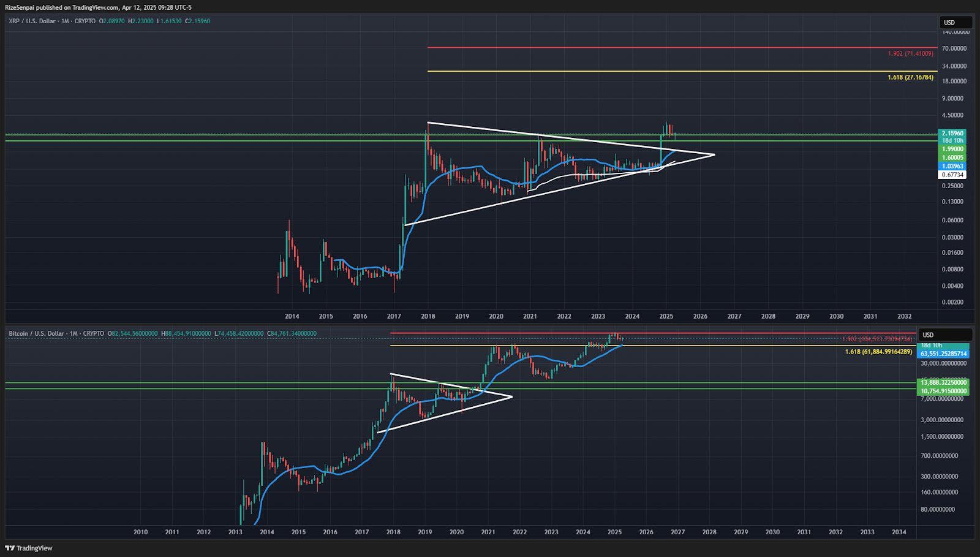
Task: Click the blue 1.03963 moving average tag
Action: pos(952,166)
